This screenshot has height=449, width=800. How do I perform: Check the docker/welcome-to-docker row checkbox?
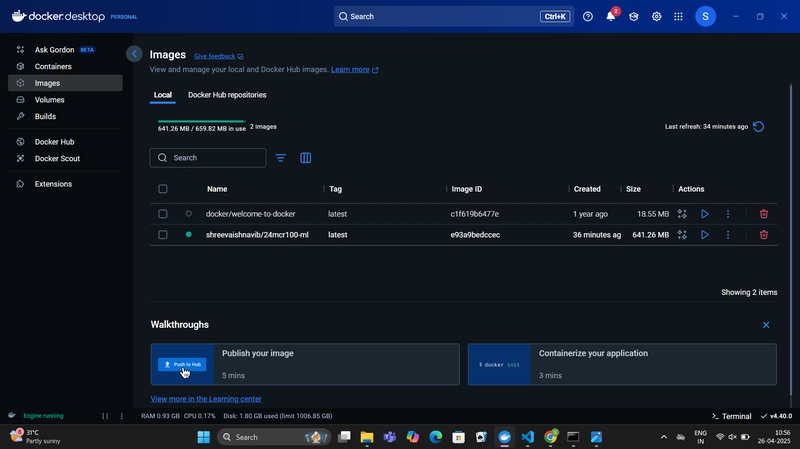point(163,214)
